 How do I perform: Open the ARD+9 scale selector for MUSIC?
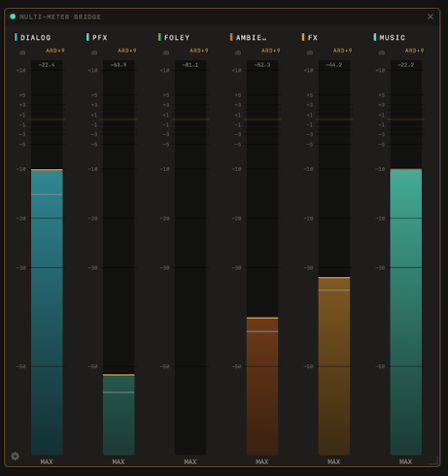(x=414, y=51)
